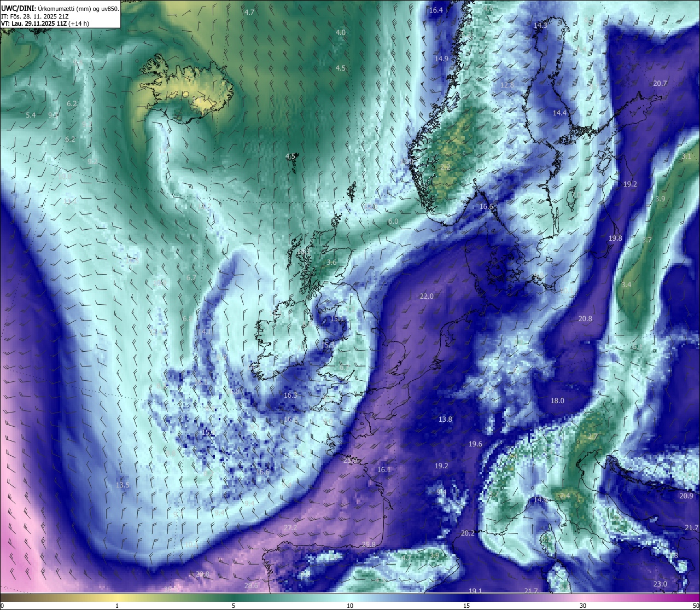Click the '5' tick on the colour scale
Screen dimensions: 700x610
(234, 606)
